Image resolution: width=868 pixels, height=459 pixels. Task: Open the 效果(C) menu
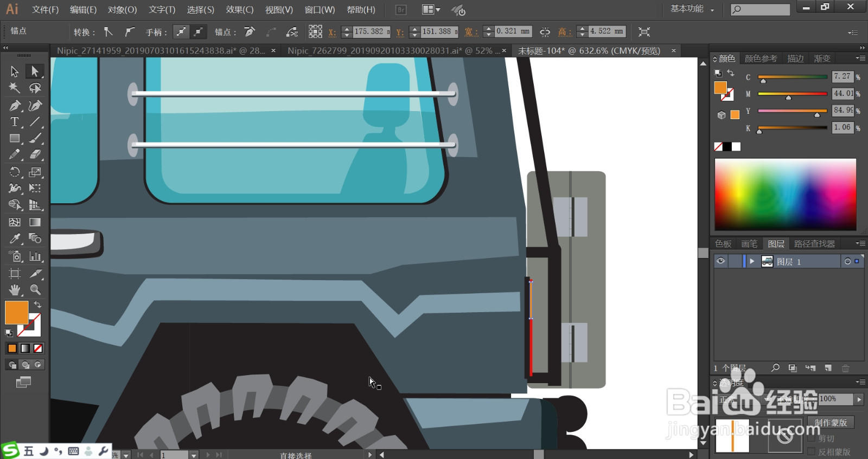tap(240, 10)
